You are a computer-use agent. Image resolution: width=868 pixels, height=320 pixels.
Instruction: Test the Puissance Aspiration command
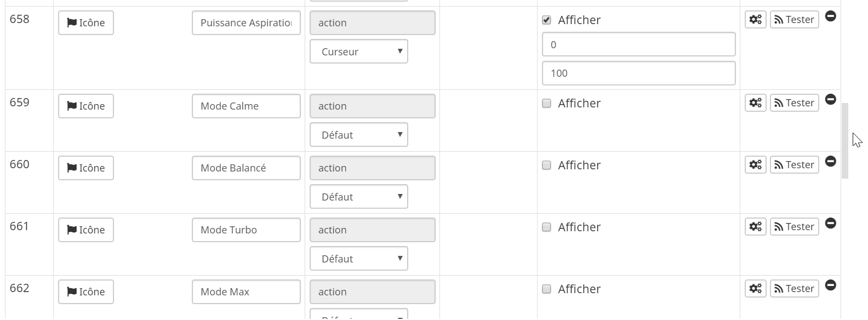(x=794, y=20)
